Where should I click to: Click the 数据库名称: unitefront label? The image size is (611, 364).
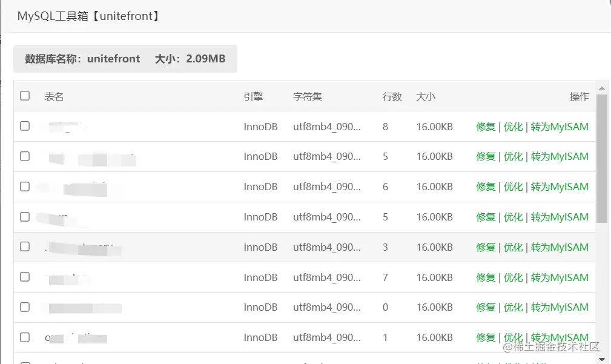(x=82, y=59)
